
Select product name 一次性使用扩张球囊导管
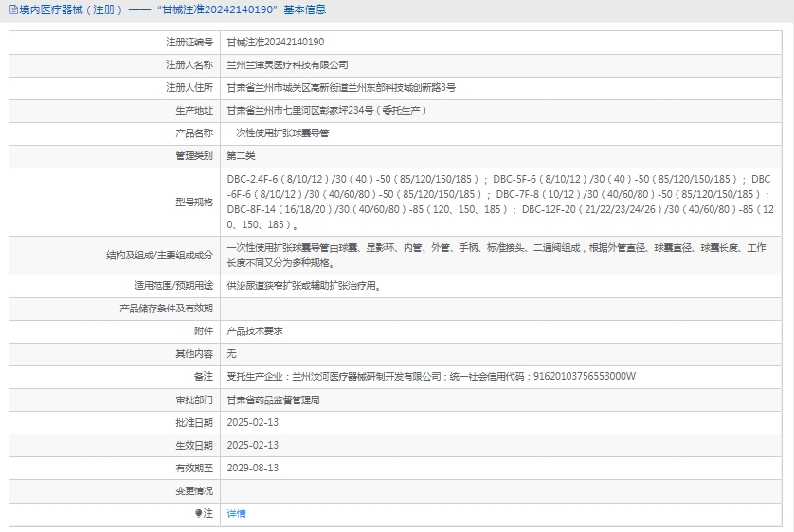278,133
